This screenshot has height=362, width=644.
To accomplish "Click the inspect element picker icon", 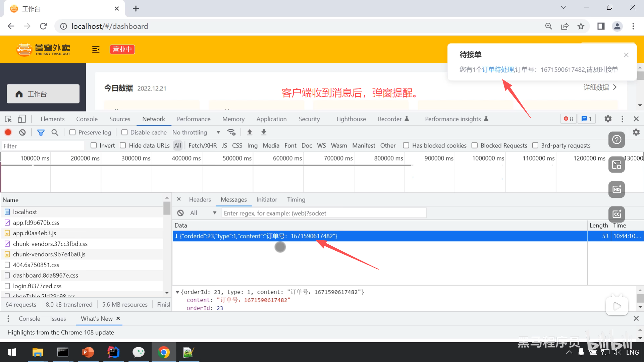I will (x=8, y=119).
